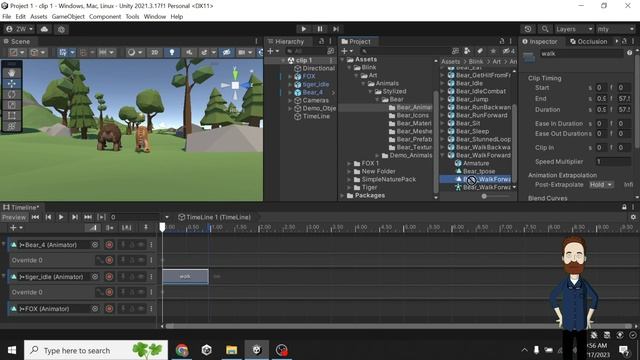Toggle Hierarchy panel lock icon
Viewport: 640px width, 360px height.
[x=322, y=41]
